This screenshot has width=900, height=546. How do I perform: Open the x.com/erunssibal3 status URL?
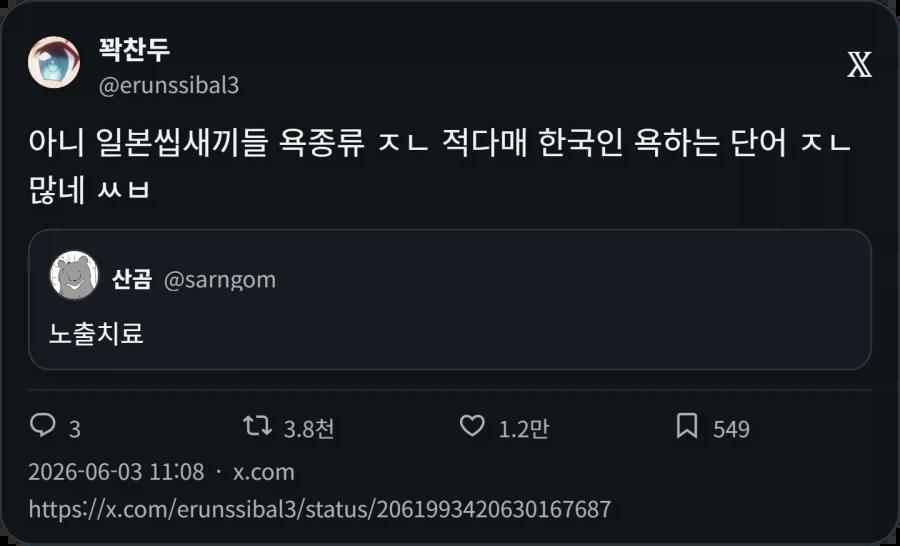coord(320,509)
